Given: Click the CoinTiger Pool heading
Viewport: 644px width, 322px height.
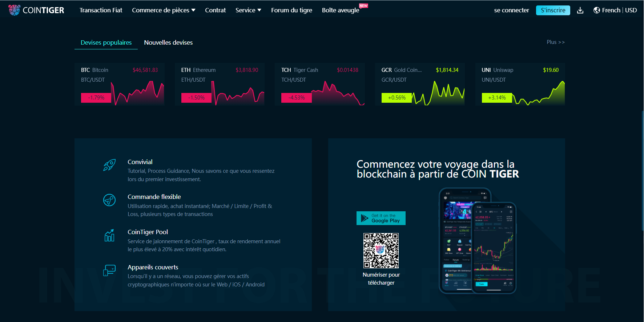Looking at the screenshot, I should point(148,232).
